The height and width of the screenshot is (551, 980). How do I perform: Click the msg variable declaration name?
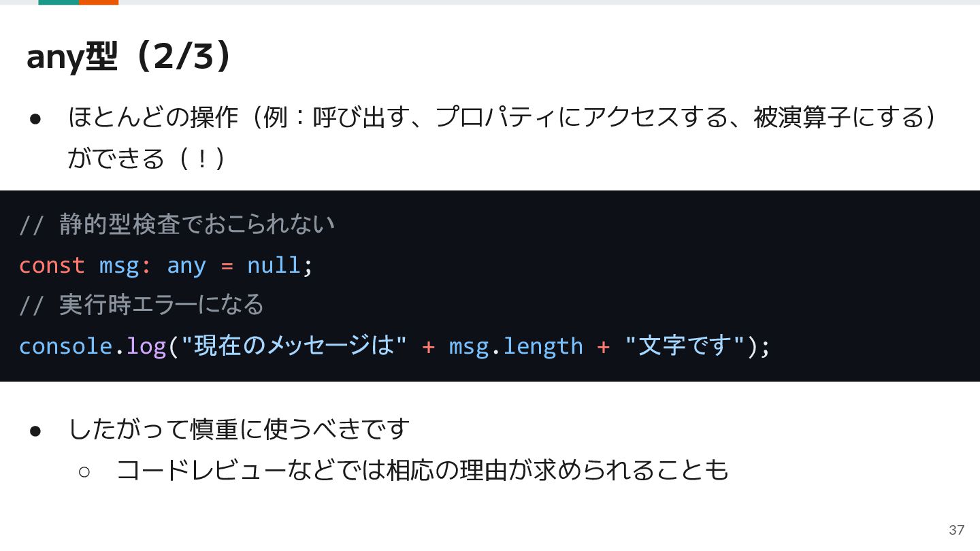point(119,266)
